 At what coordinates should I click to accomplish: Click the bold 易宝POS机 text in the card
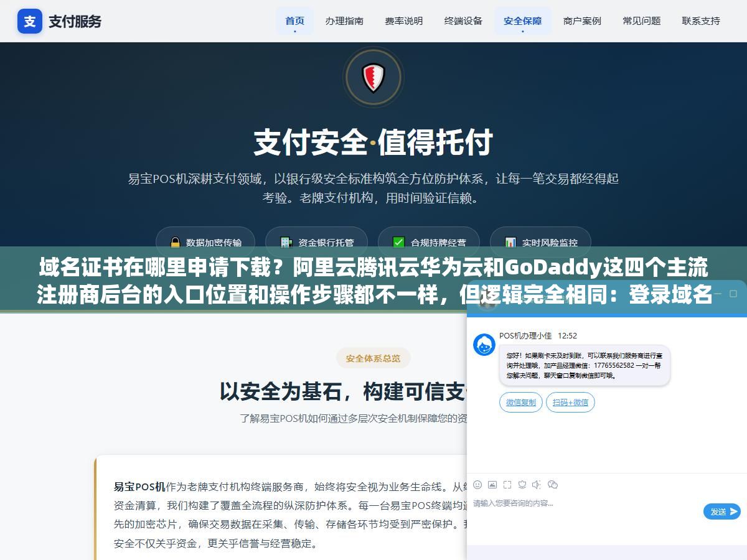coord(139,487)
